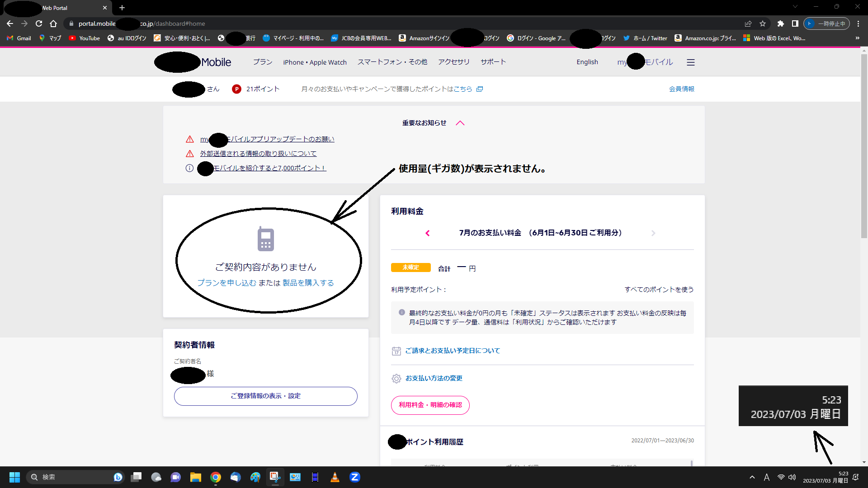Go to previous billing month arrow
This screenshot has width=868, height=488.
(427, 233)
